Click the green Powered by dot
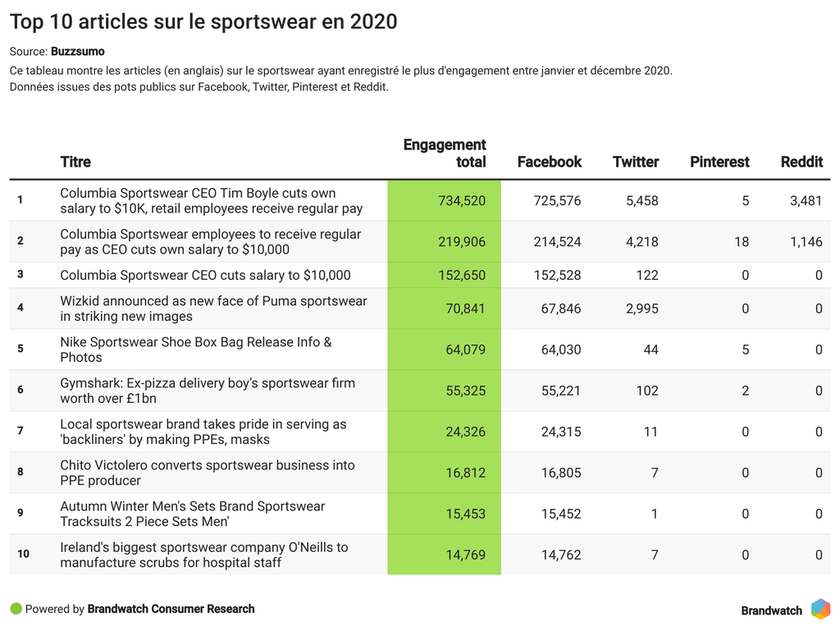Screen dimensions: 840x632 point(16,609)
